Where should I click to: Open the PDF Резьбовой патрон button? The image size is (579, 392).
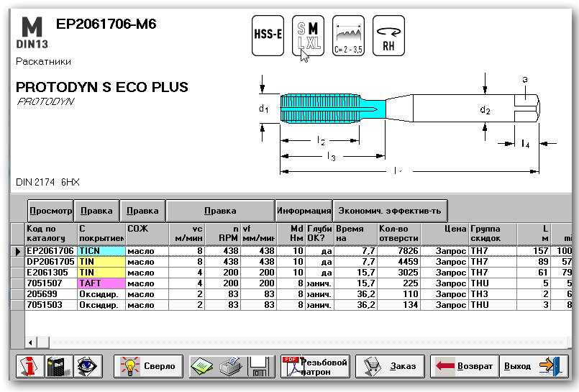click(315, 366)
